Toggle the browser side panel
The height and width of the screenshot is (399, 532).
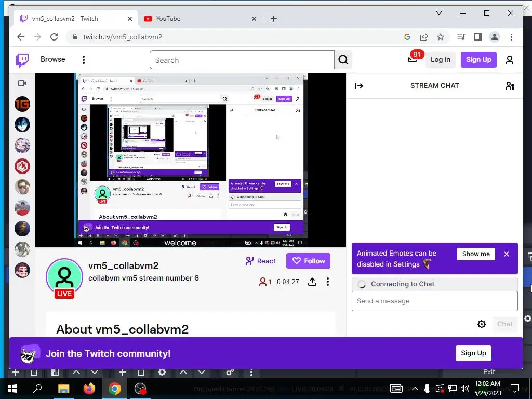pos(478,37)
